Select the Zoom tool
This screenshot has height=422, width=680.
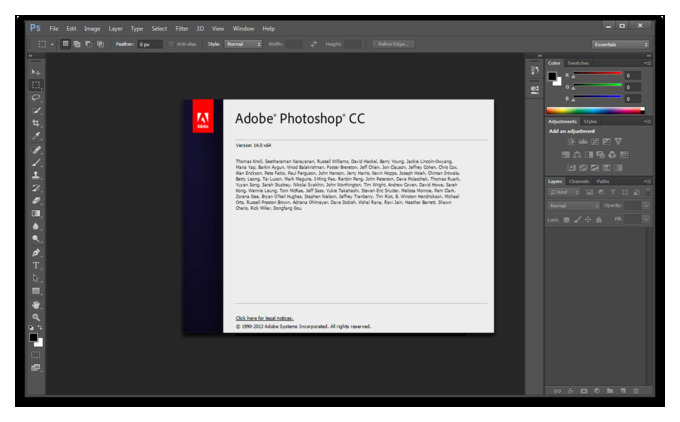(x=36, y=317)
